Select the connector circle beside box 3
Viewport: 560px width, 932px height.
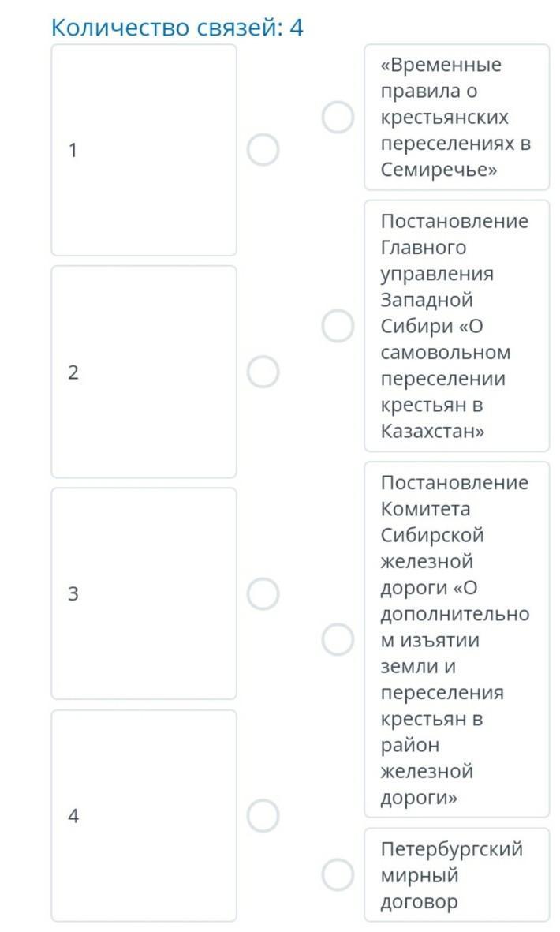263,593
